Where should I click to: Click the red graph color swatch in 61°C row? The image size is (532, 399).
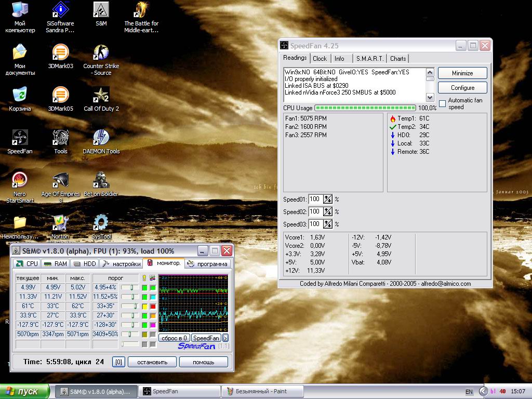click(153, 307)
